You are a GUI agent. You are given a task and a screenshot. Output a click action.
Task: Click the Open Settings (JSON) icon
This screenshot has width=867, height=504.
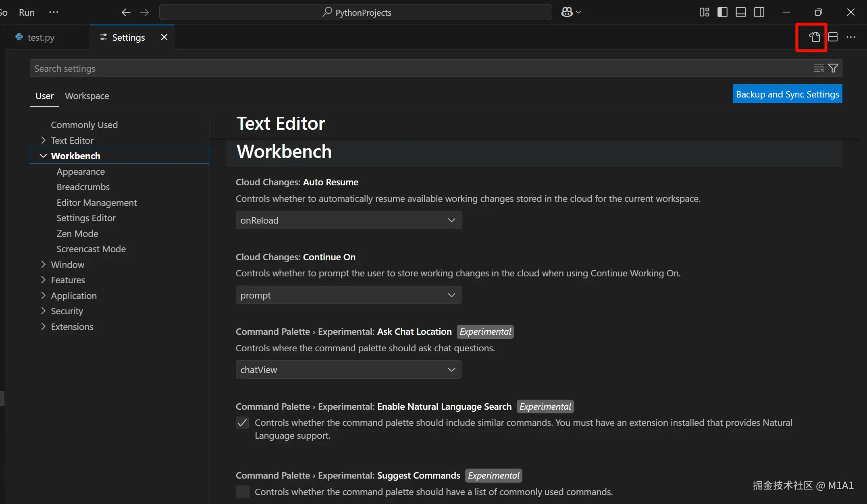click(x=814, y=37)
